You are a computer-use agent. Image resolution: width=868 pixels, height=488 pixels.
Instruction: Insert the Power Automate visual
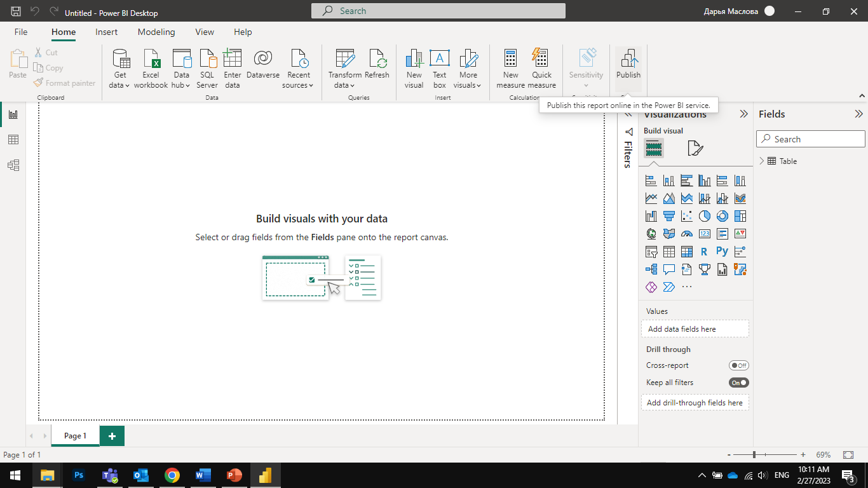point(668,287)
